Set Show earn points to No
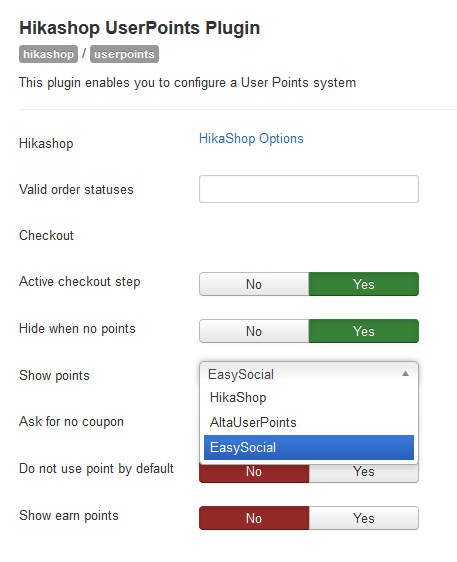Image resolution: width=457 pixels, height=562 pixels. coord(254,518)
